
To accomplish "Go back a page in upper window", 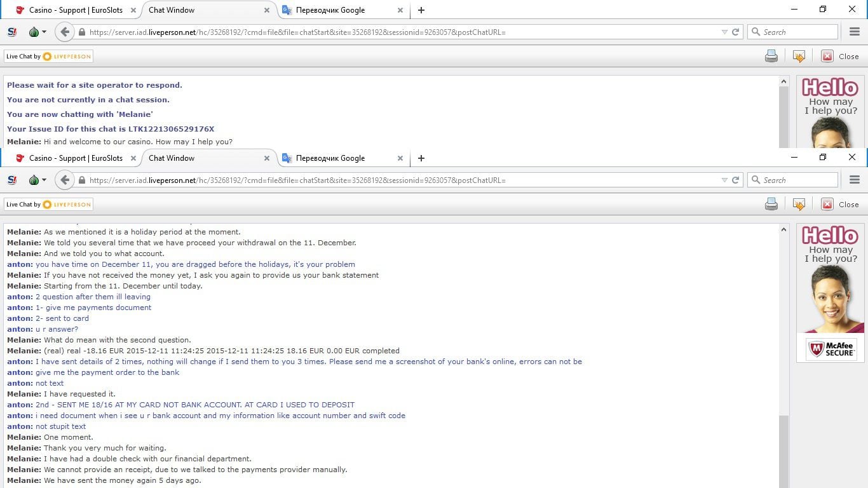I will [x=65, y=32].
